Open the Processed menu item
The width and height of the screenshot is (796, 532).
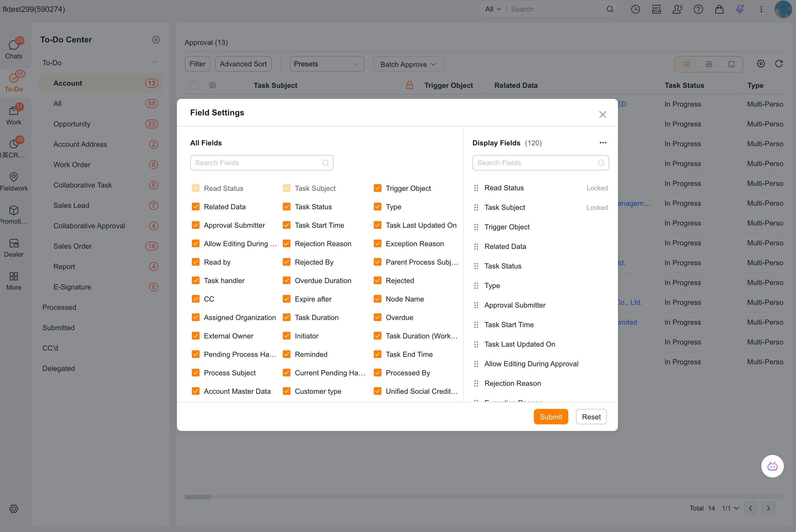pyautogui.click(x=59, y=307)
